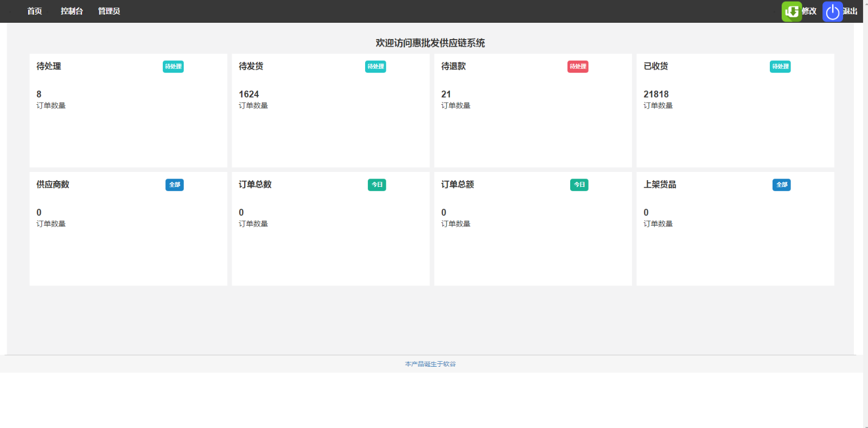
Task: Click the 退出 logout text
Action: [850, 11]
